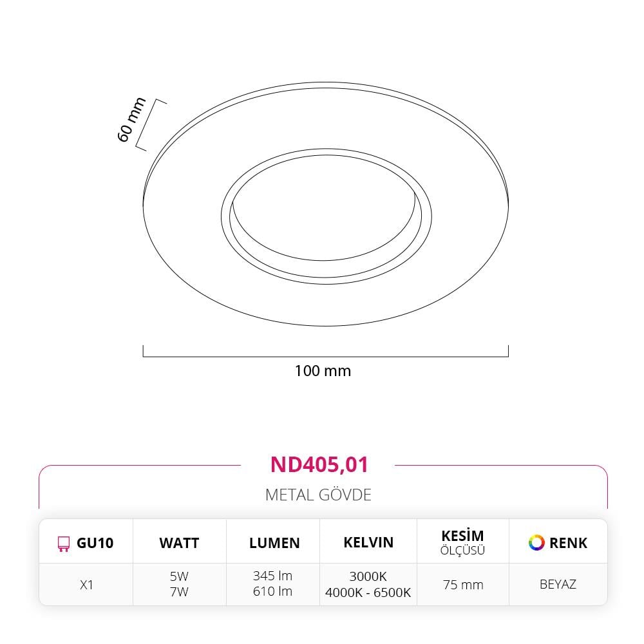Select the 610 lm lumen value

point(272,591)
